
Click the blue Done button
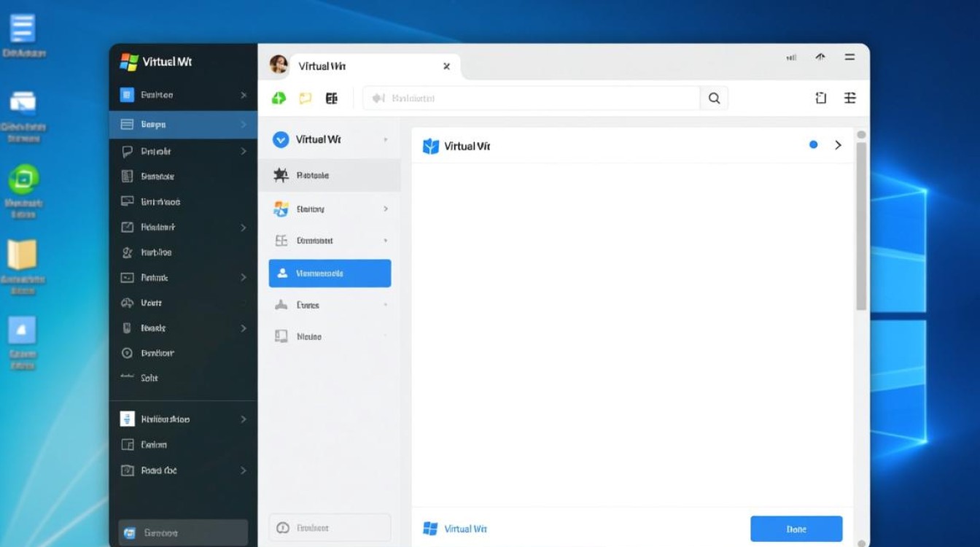796,529
